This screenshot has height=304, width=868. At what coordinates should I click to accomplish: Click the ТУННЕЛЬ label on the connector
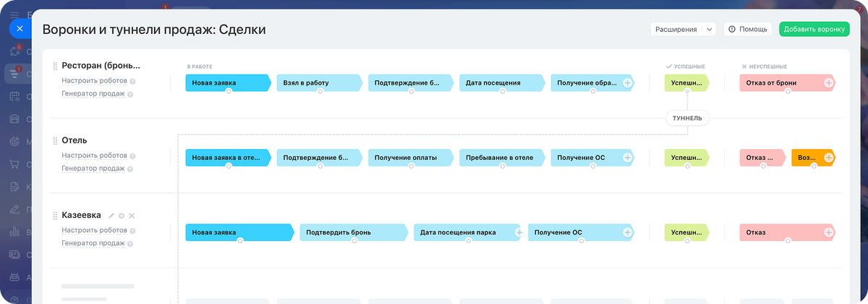pyautogui.click(x=687, y=118)
